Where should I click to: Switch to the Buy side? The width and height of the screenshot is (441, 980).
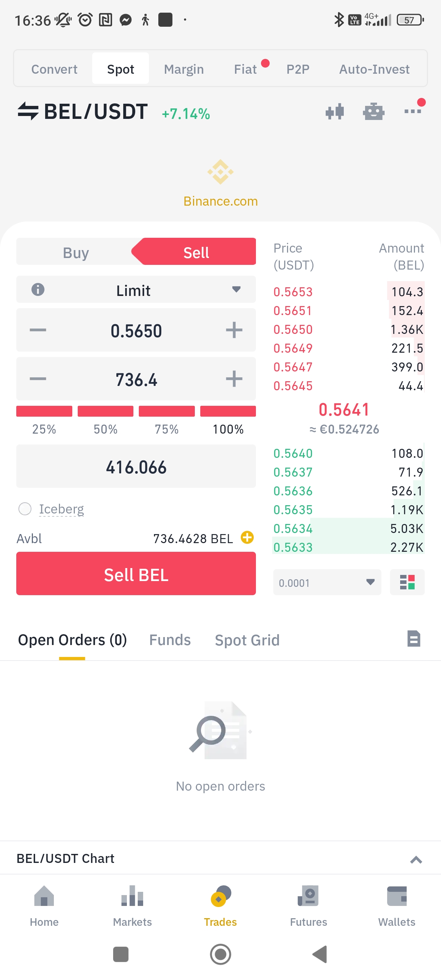pos(75,252)
